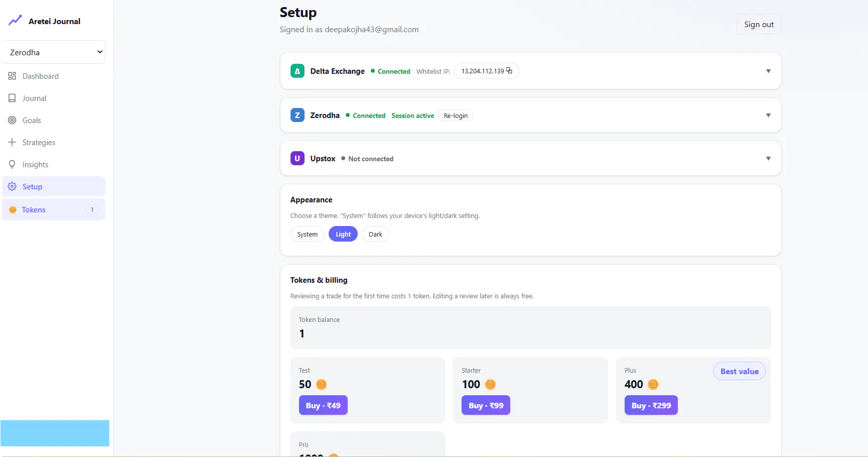Image resolution: width=868 pixels, height=457 pixels.
Task: Select the Light theme option
Action: point(343,234)
